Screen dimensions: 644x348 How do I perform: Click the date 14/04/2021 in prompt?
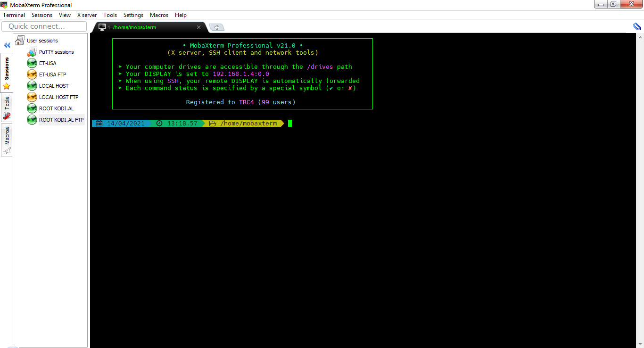pos(126,124)
